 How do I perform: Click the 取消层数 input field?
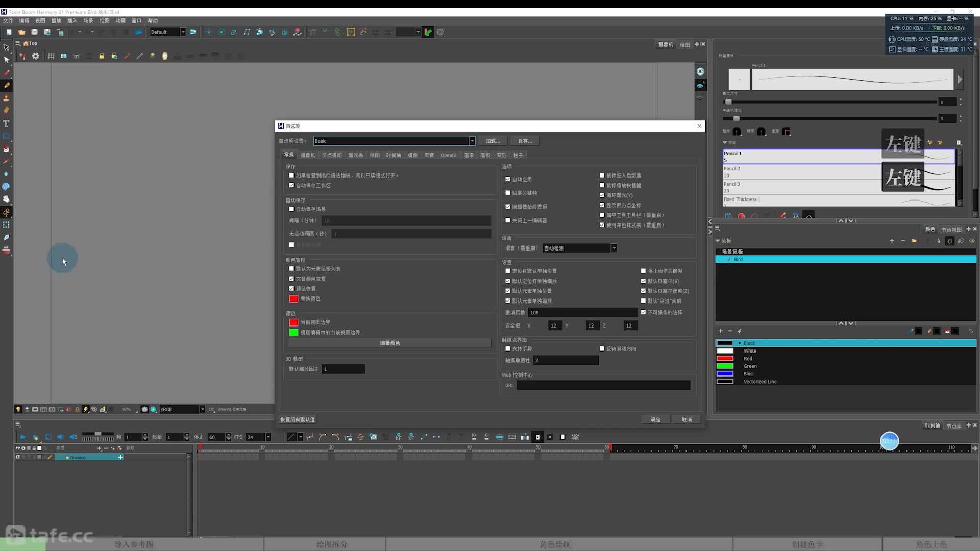coord(583,312)
